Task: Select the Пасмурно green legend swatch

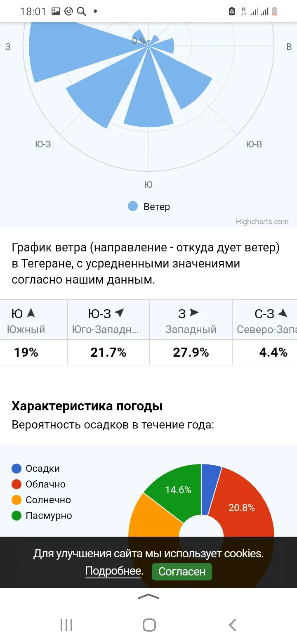Action: coord(16,516)
